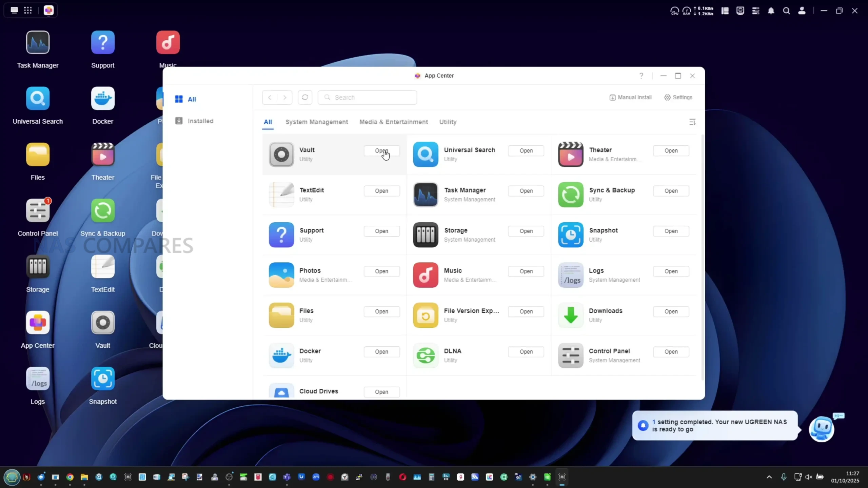Click the Open button for Storage
This screenshot has height=488, width=868.
[526, 231]
